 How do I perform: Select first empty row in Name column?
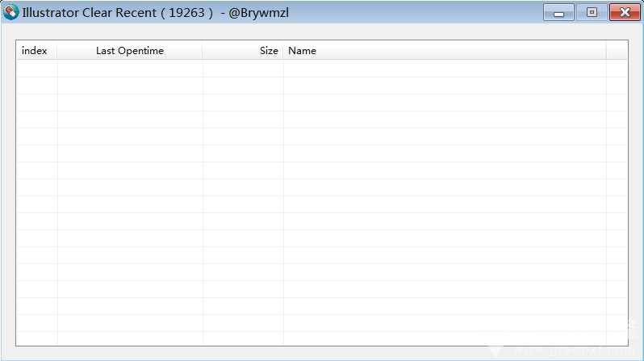coord(444,69)
